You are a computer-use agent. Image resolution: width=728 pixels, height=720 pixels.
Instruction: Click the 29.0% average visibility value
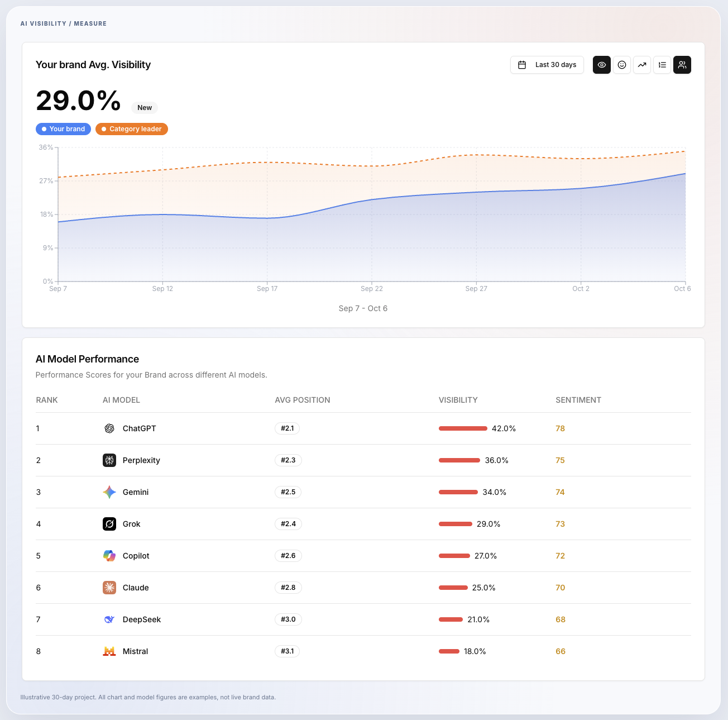coord(78,101)
